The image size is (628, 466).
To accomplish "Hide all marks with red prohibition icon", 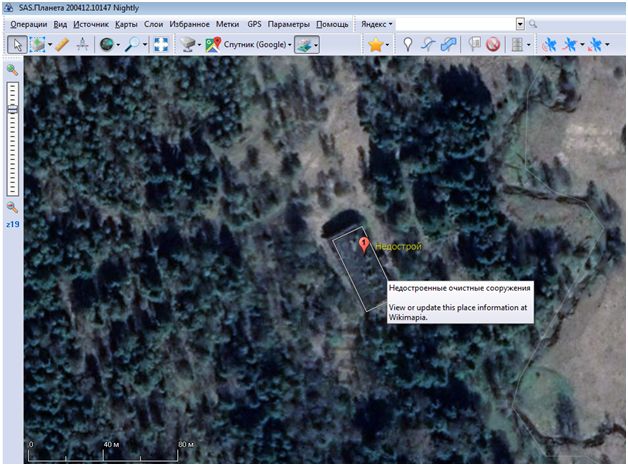I will click(493, 44).
